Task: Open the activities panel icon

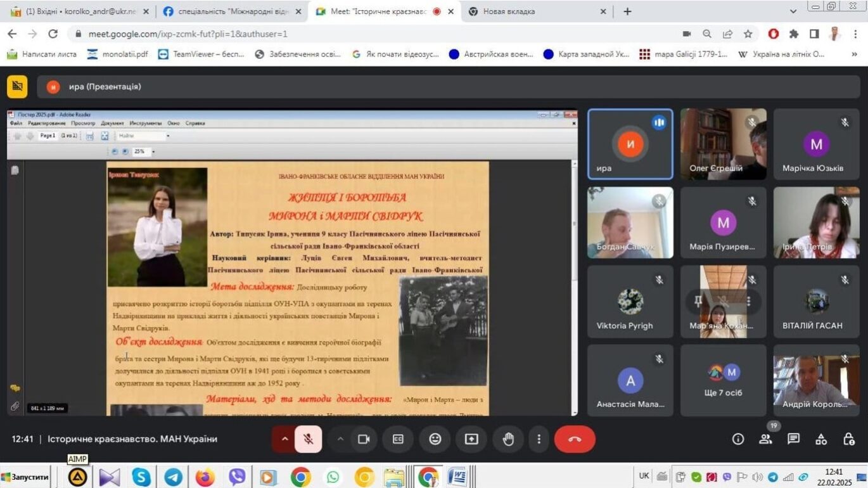Action: [x=821, y=439]
